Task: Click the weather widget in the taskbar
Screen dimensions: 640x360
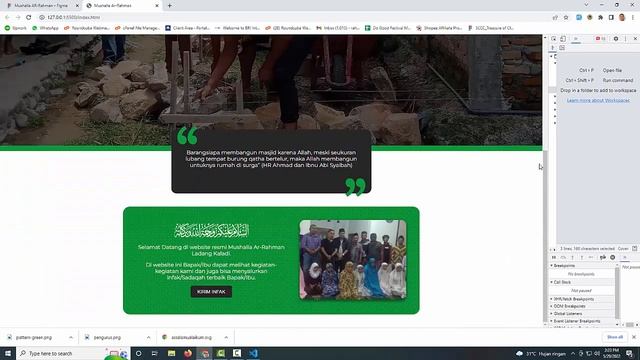Action: point(541,353)
